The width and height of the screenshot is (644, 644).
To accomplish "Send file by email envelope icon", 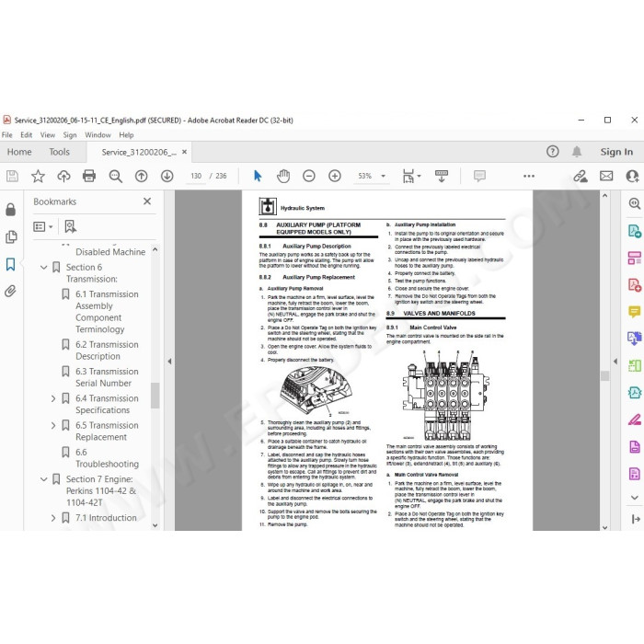I will (606, 177).
